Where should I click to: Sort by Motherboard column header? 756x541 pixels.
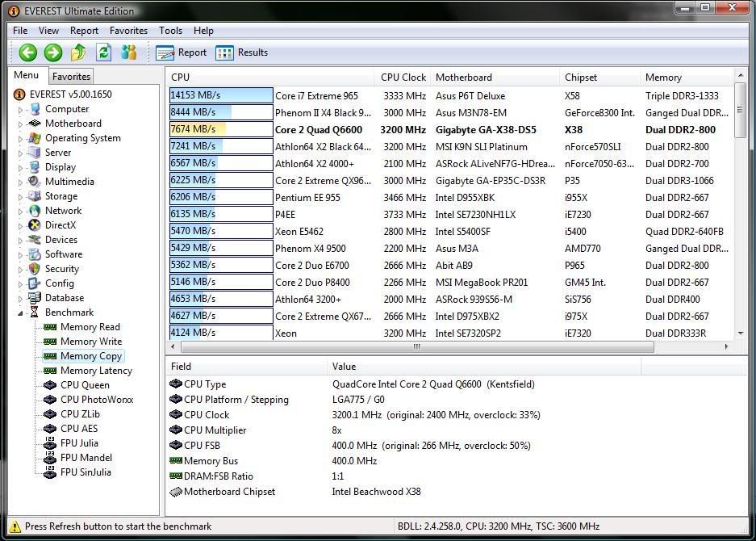pos(495,78)
